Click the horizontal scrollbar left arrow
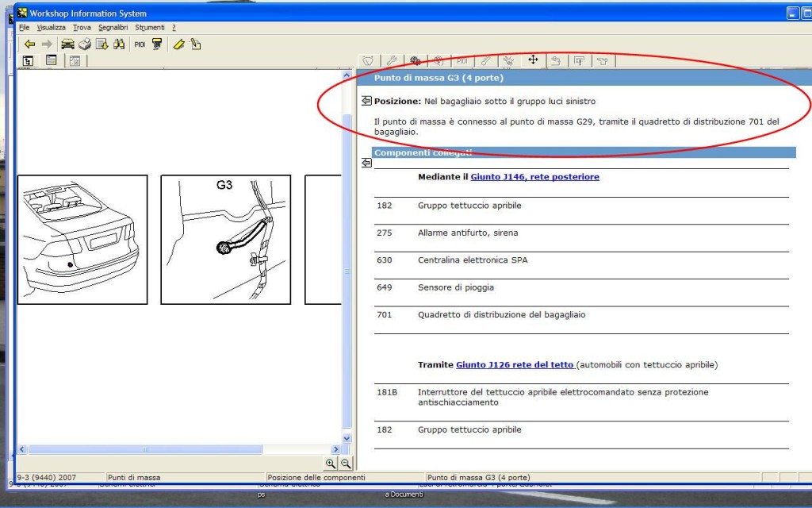Viewport: 812px width, 508px height. tap(21, 449)
